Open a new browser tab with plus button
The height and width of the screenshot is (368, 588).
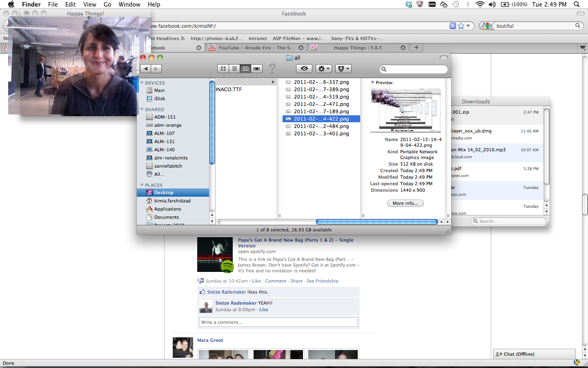[416, 47]
